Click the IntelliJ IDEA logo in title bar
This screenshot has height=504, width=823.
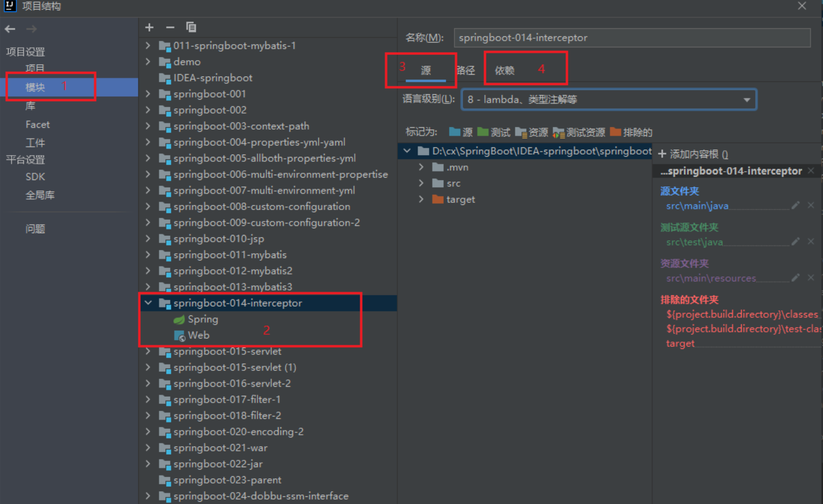(x=10, y=6)
